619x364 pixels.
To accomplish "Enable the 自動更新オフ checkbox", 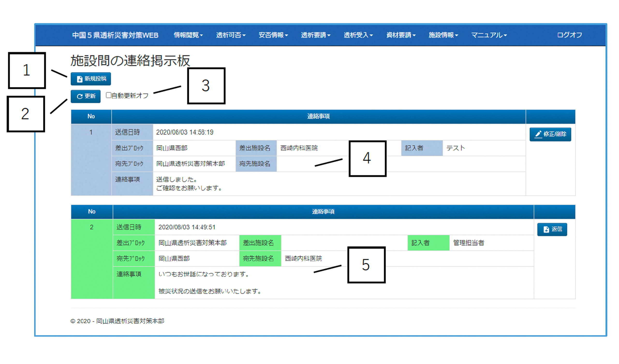I will pos(109,95).
